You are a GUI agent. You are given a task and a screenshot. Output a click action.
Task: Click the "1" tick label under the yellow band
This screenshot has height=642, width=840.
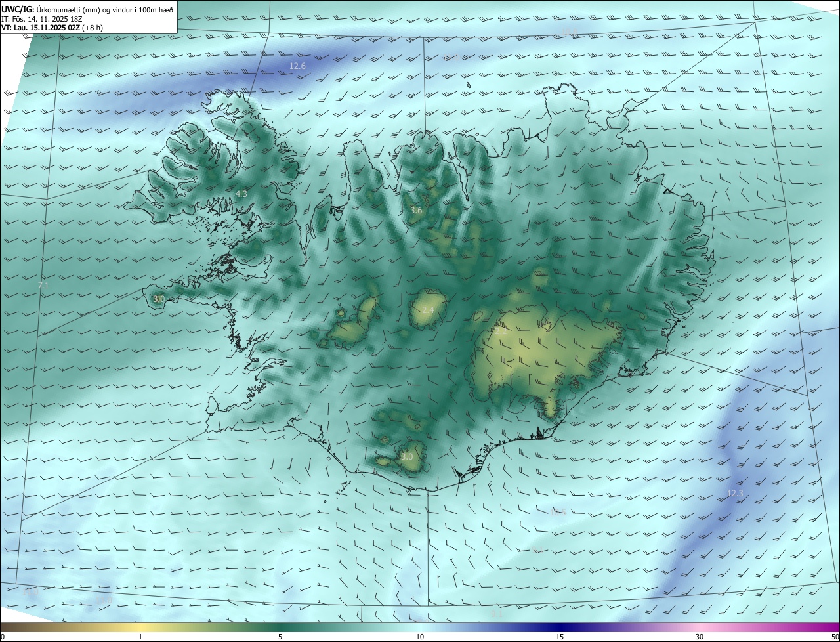click(x=140, y=637)
